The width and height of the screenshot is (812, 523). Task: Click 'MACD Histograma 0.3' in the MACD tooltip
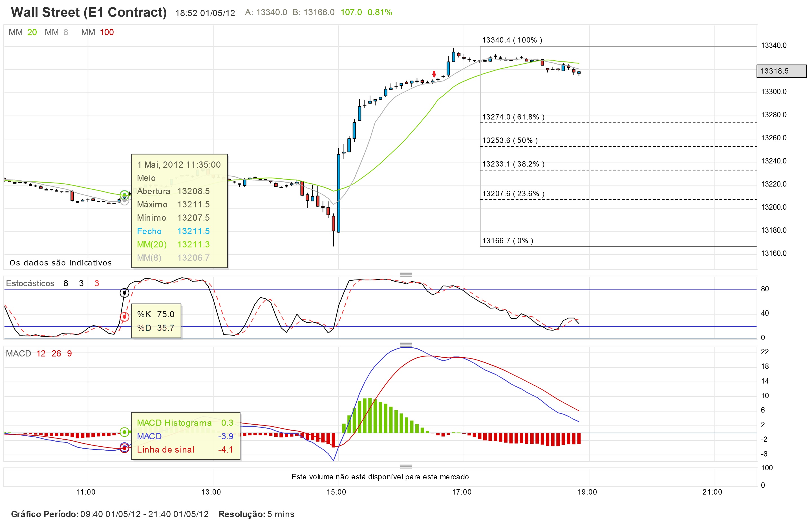185,423
